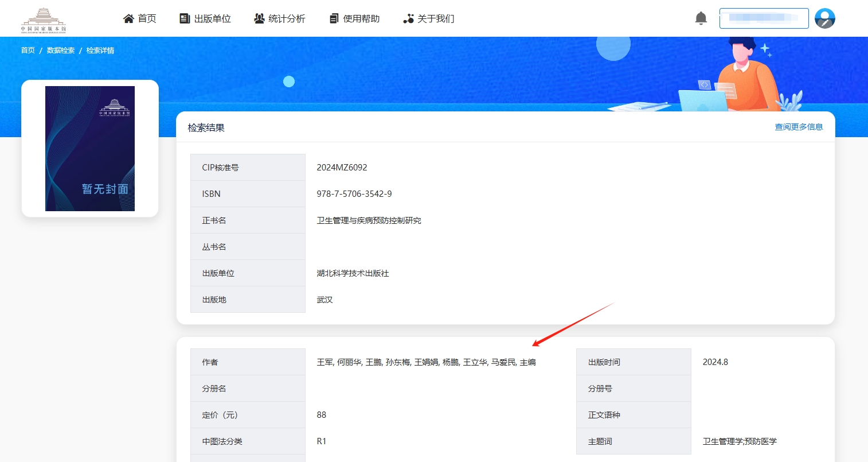This screenshot has height=462, width=868.
Task: Click the 丛书名 label cell
Action: tap(248, 247)
